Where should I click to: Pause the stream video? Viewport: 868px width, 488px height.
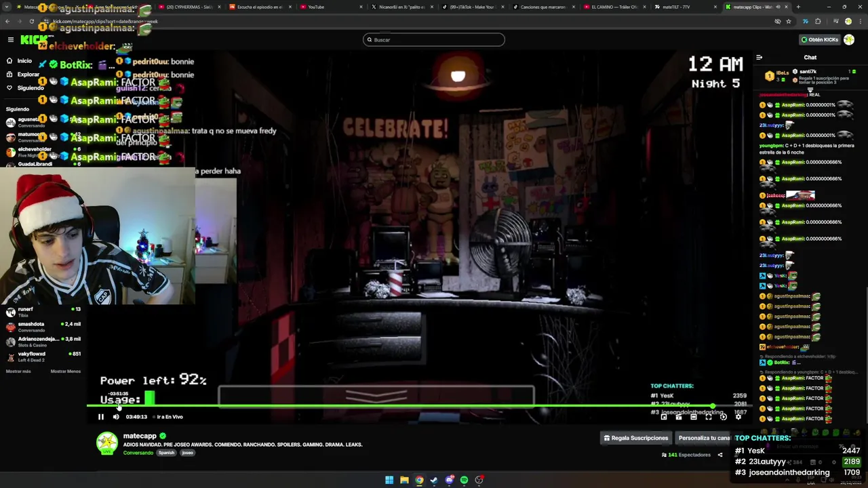(x=101, y=417)
